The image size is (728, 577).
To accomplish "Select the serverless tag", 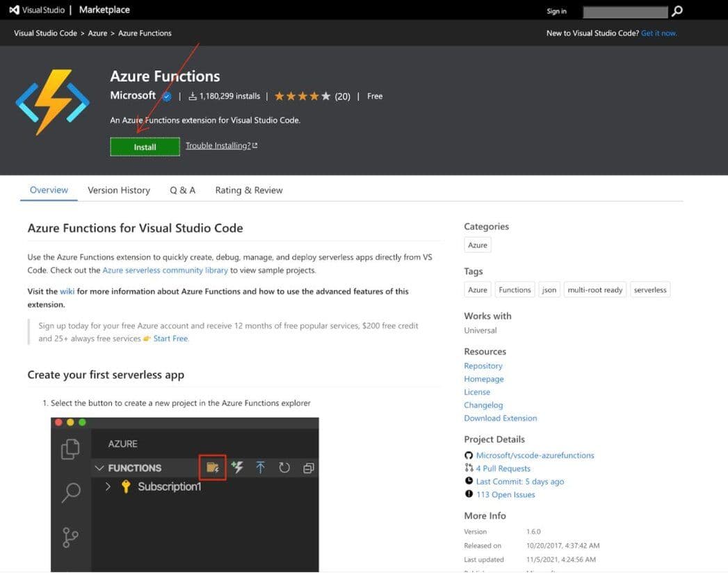I will click(x=650, y=290).
